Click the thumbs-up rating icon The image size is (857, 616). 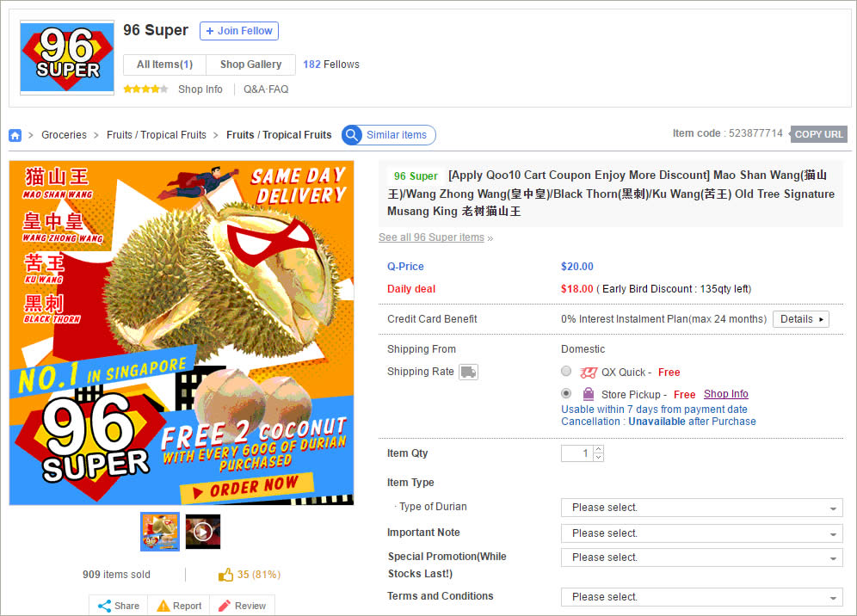(x=225, y=575)
